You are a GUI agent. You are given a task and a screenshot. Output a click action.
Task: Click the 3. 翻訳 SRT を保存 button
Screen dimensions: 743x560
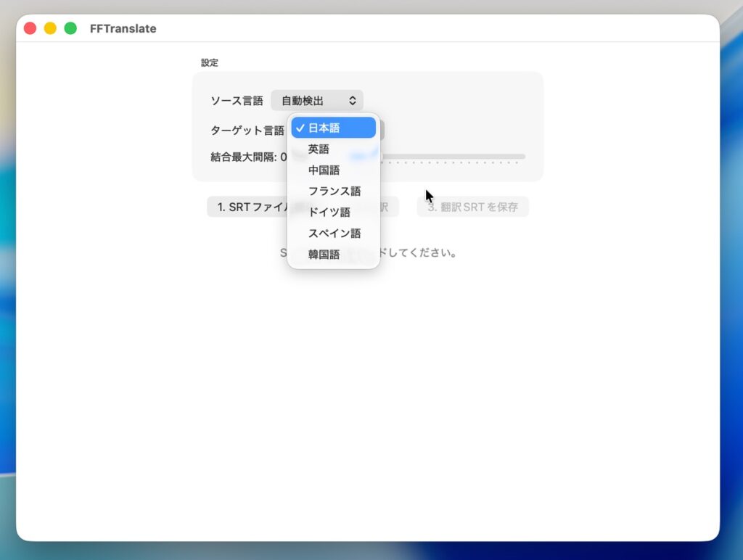click(472, 207)
